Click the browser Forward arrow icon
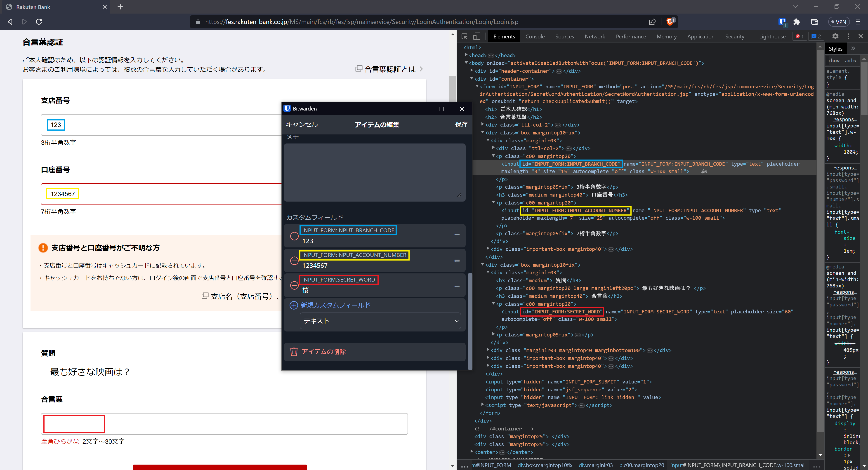The height and width of the screenshot is (470, 868). point(24,21)
